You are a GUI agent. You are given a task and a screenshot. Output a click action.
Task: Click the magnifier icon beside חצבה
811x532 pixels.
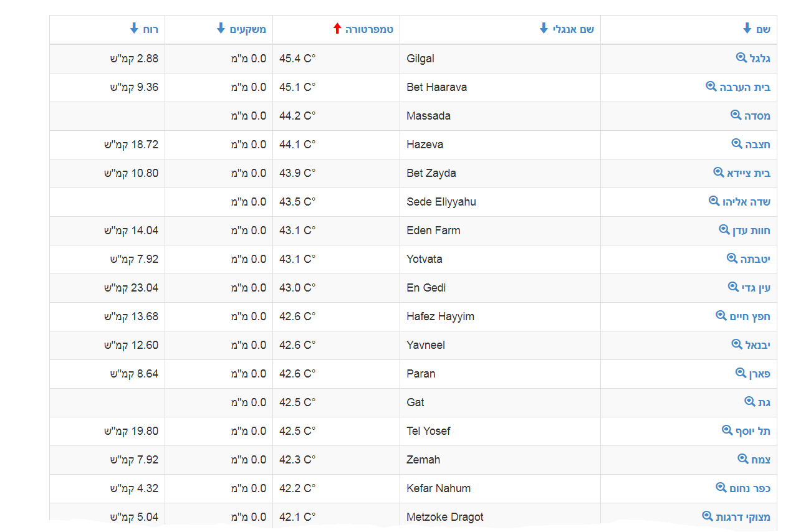[737, 144]
